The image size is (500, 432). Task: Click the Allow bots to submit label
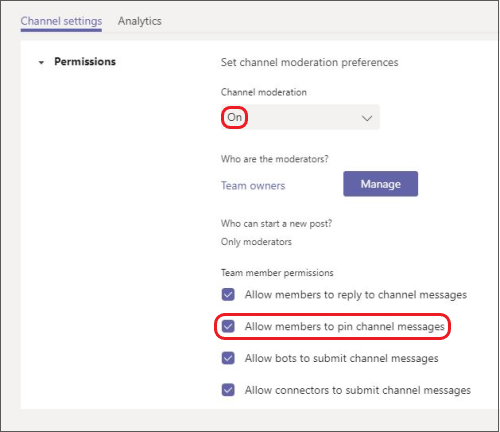[342, 359]
